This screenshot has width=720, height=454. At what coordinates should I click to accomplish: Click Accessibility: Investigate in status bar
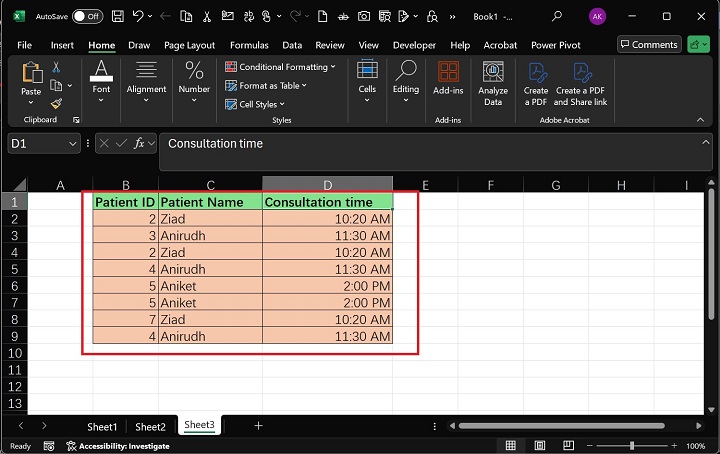(117, 446)
